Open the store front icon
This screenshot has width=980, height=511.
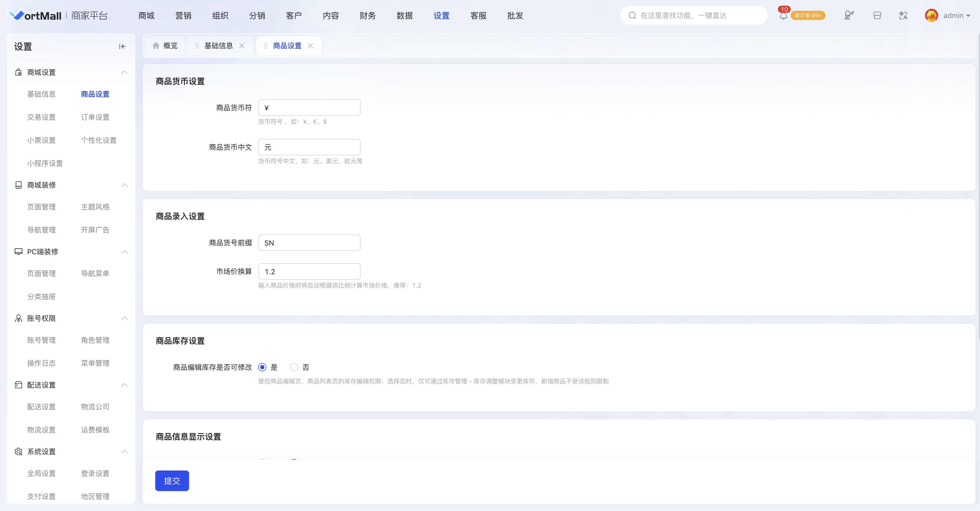877,16
